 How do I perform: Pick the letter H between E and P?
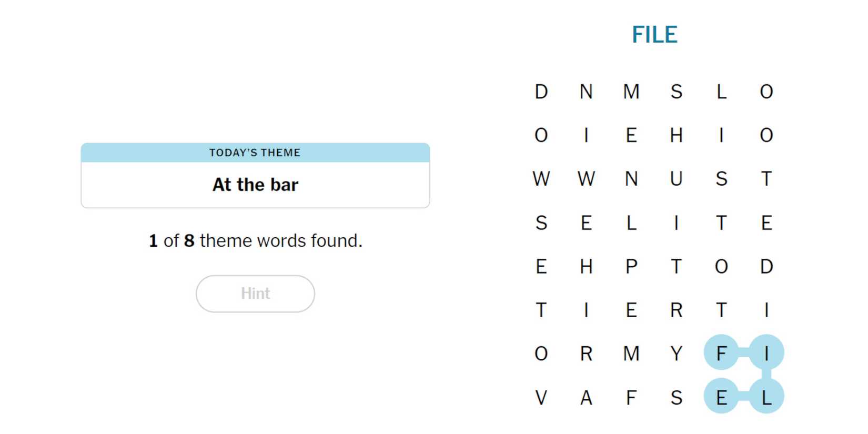coord(586,267)
